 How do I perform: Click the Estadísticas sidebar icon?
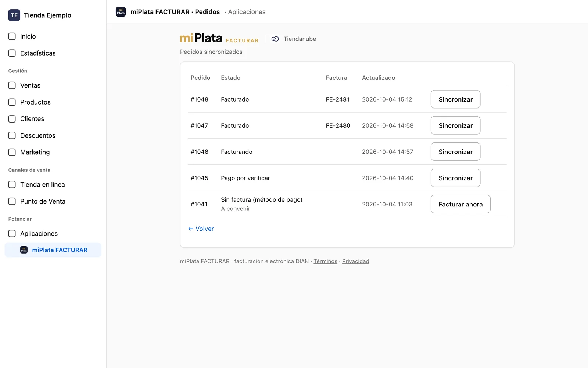tap(12, 53)
